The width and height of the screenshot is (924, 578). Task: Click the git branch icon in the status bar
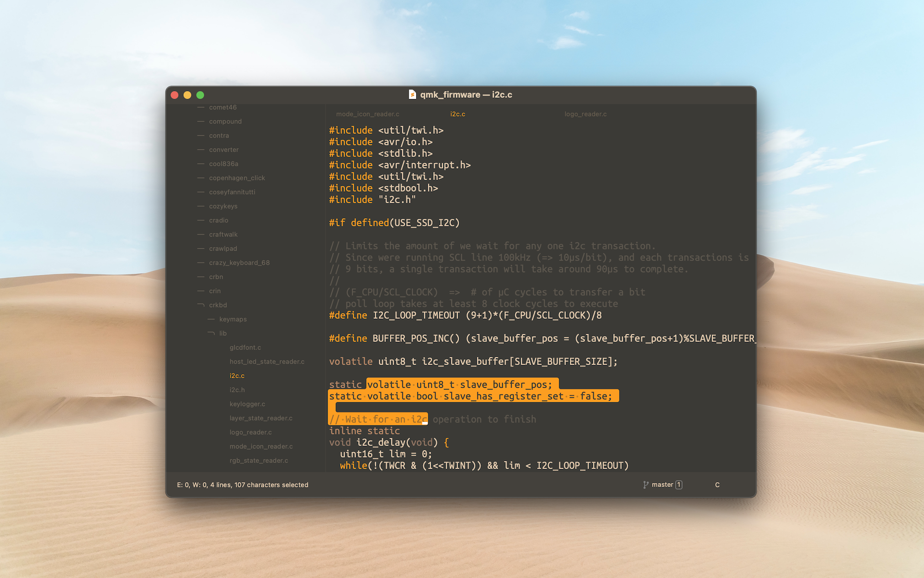click(x=645, y=485)
